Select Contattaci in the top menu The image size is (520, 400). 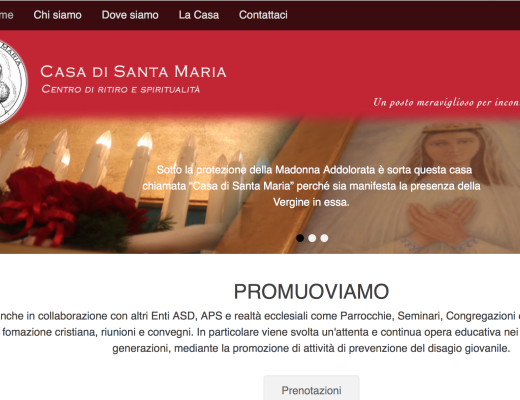pyautogui.click(x=263, y=15)
